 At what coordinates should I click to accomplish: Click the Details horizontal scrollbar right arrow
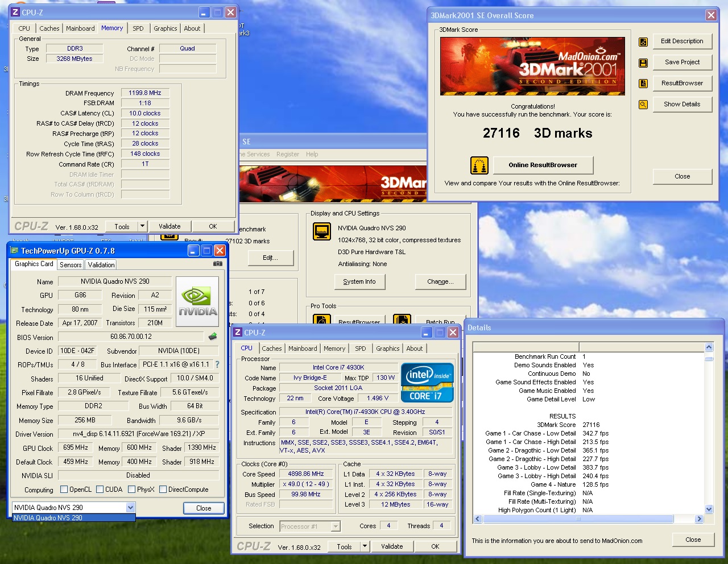pyautogui.click(x=700, y=519)
